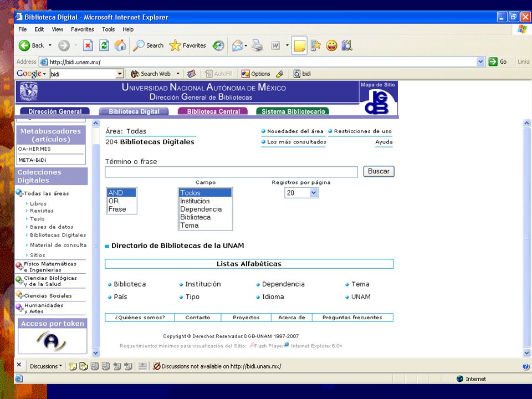This screenshot has width=532, height=399.
Task: Open the Tools menu
Action: [108, 29]
